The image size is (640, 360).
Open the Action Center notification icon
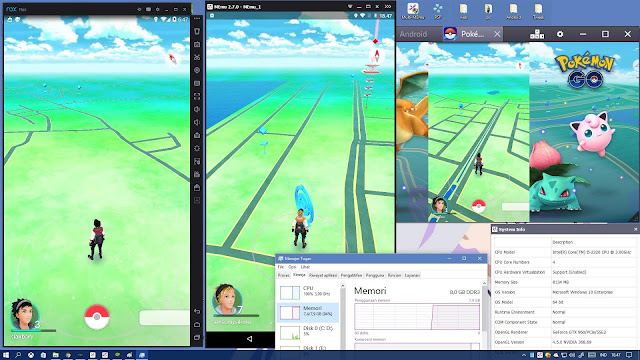(x=630, y=355)
